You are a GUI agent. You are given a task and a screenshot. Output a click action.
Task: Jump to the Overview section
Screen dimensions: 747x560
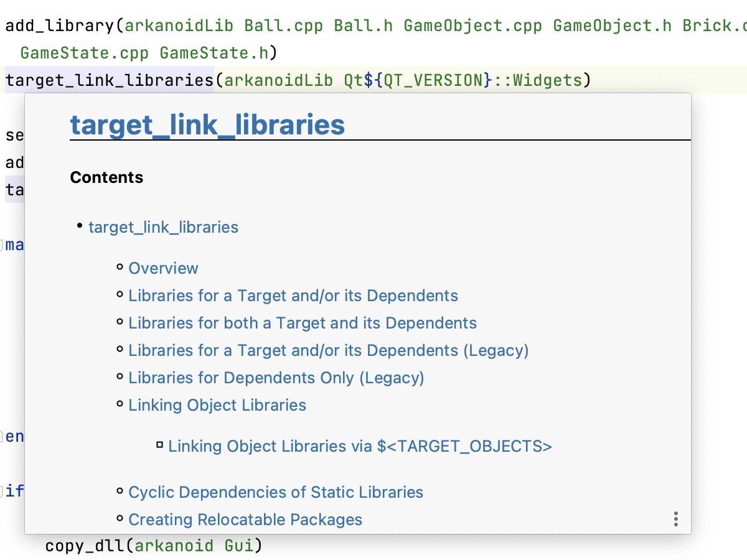(x=163, y=268)
